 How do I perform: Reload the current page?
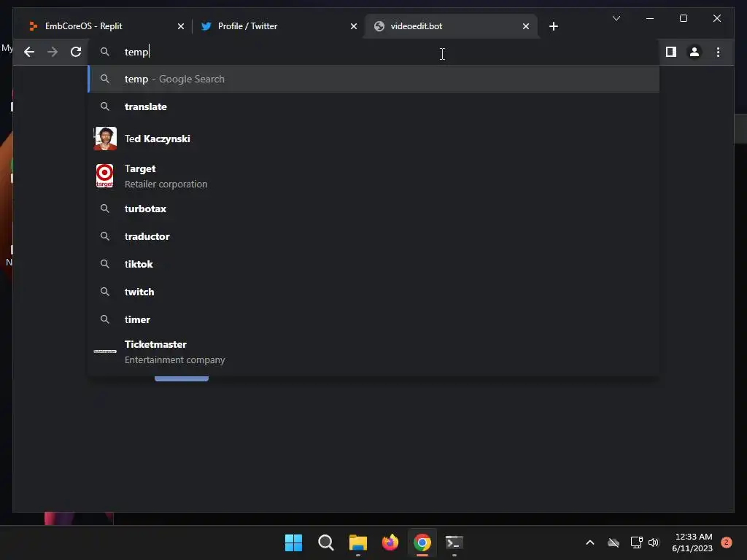point(76,52)
